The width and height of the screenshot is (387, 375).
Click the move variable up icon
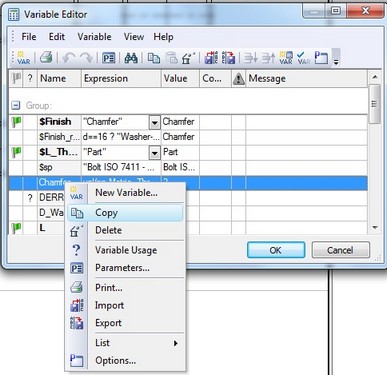[268, 58]
